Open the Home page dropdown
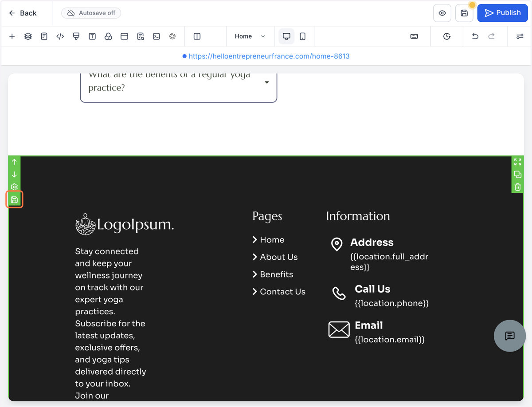532x407 pixels. pyautogui.click(x=250, y=36)
